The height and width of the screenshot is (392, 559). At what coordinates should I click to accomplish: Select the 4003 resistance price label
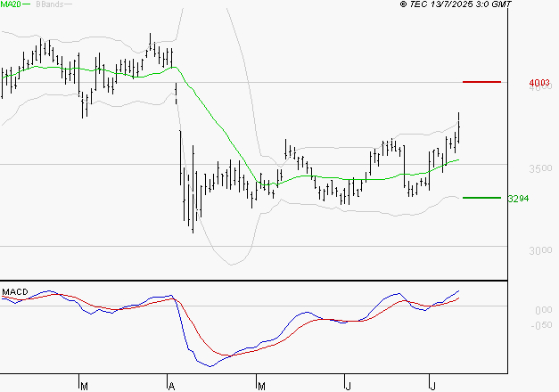point(538,83)
